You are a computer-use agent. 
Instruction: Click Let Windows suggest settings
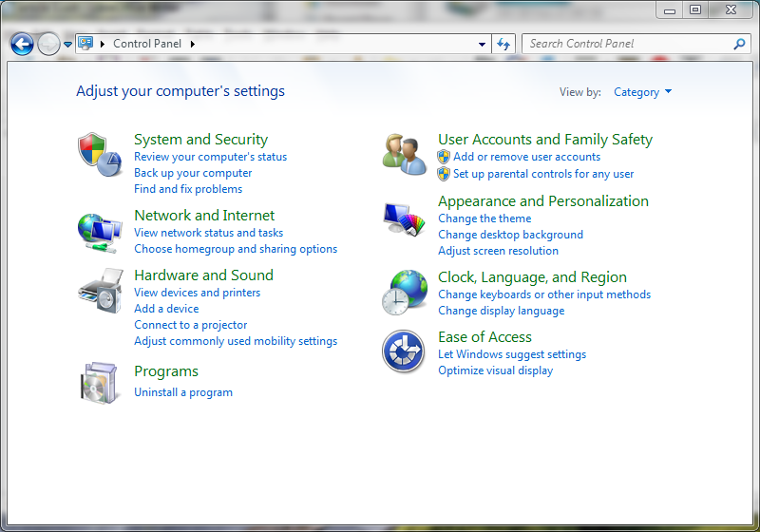click(x=512, y=354)
